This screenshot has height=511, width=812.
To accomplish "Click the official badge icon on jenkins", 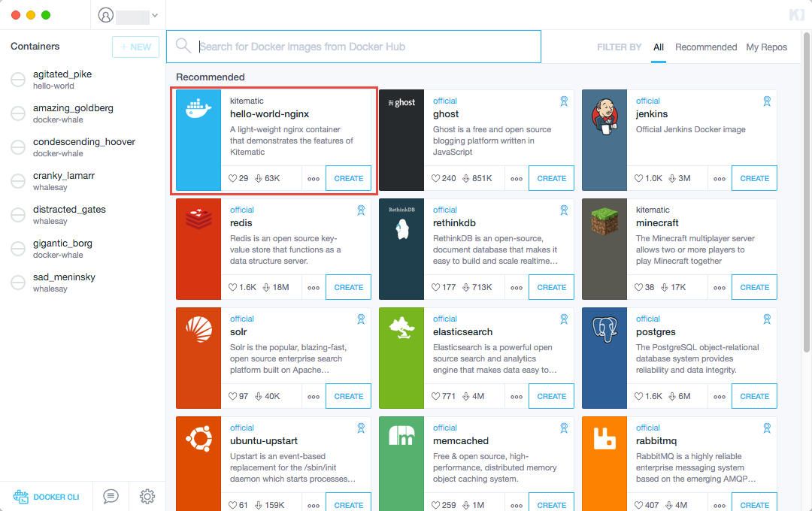I will coord(767,101).
